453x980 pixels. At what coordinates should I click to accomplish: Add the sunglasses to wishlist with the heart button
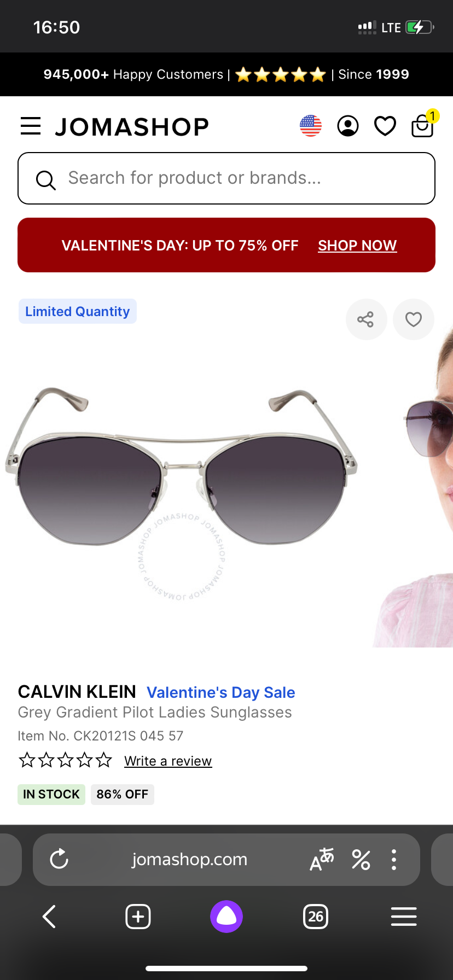pyautogui.click(x=414, y=319)
